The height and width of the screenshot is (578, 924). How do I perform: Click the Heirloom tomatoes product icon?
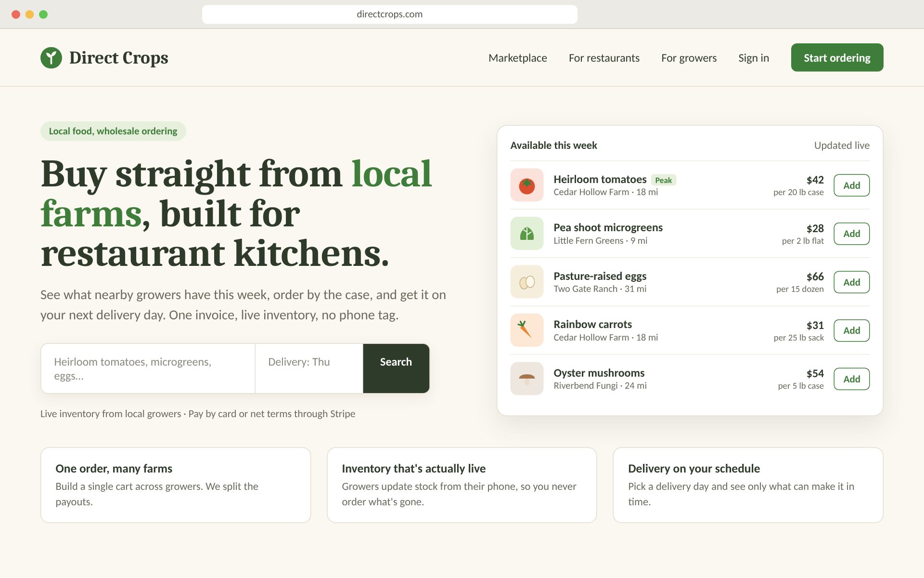tap(527, 185)
